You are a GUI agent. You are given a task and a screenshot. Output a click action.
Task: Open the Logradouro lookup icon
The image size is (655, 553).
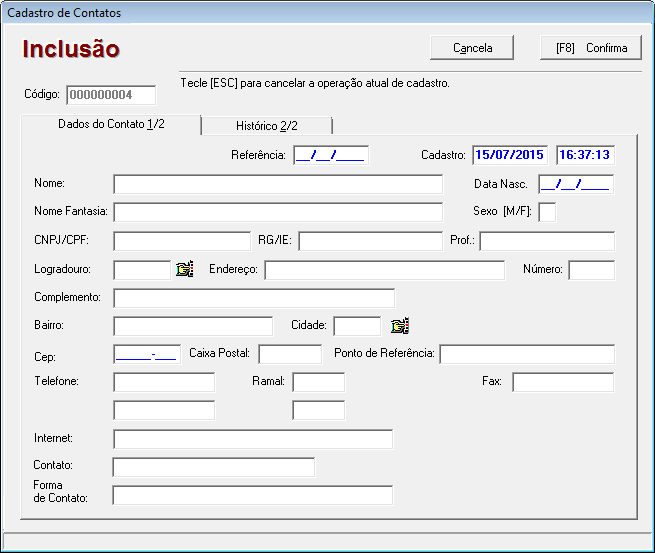tap(184, 269)
